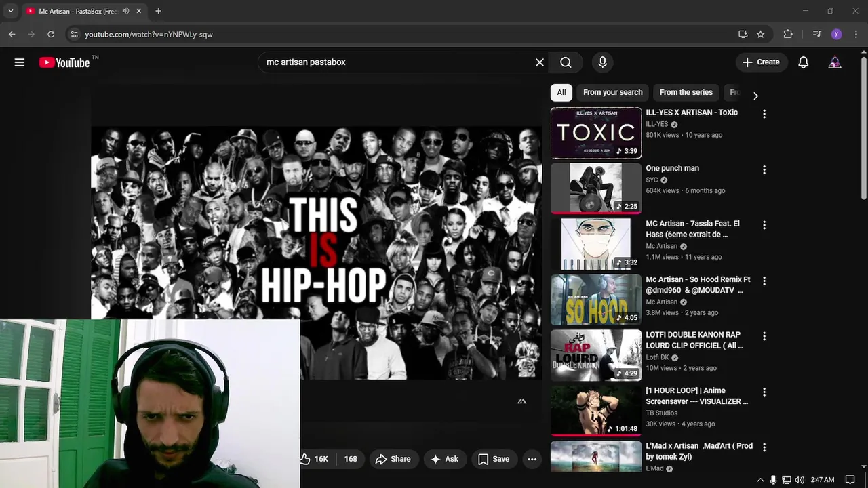Open the account avatar menu
Viewport: 868px width, 488px height.
click(x=835, y=62)
